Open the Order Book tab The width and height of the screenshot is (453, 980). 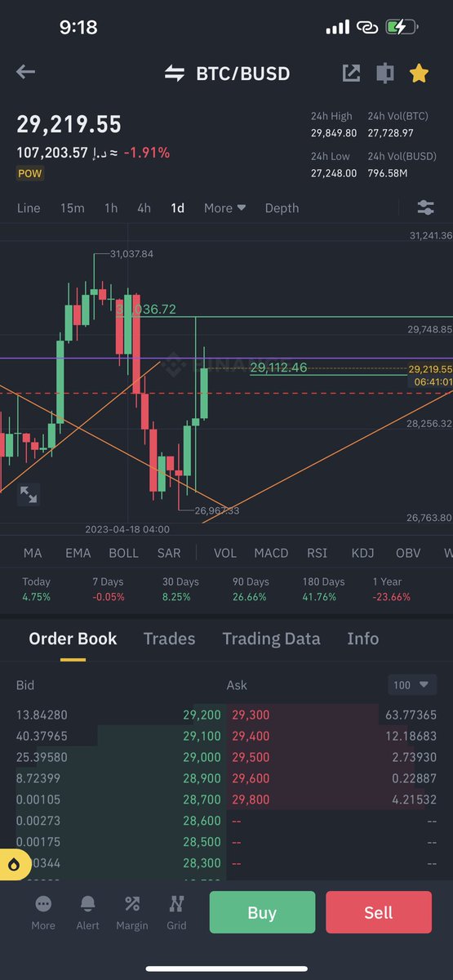[x=73, y=639]
